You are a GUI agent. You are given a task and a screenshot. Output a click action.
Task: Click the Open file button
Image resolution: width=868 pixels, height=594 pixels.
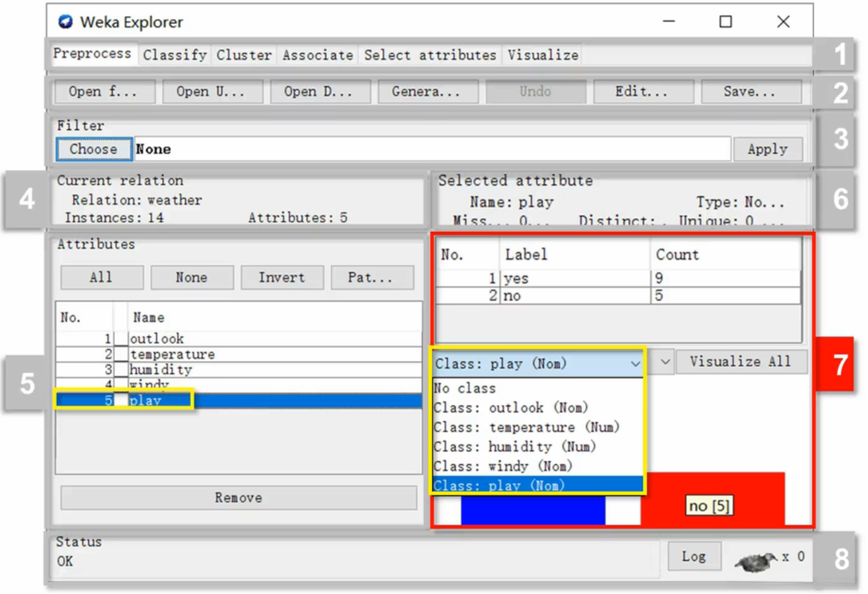105,91
